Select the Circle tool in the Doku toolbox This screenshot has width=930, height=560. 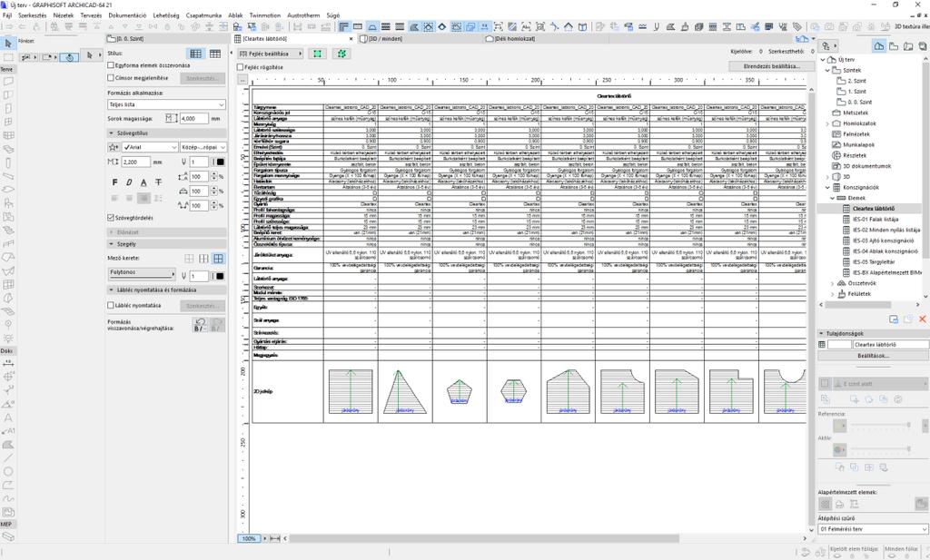pyautogui.click(x=7, y=472)
